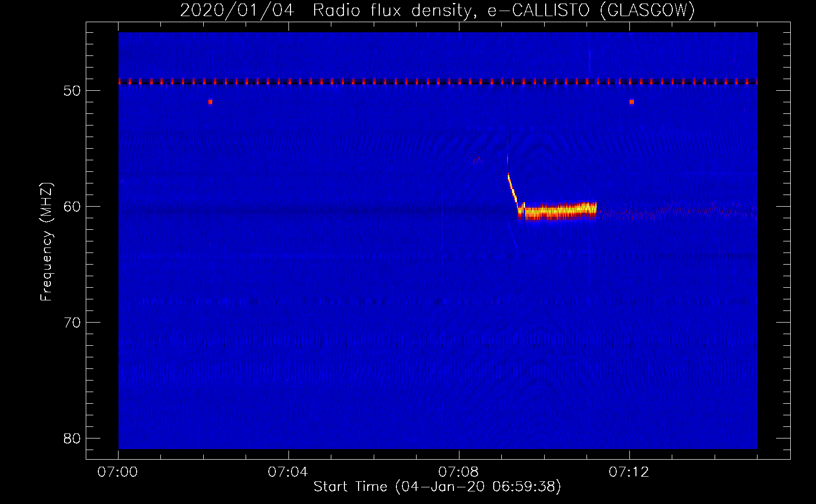Click the 'Frequency (MHZ)' axis label
816x504 pixels.
[46, 242]
